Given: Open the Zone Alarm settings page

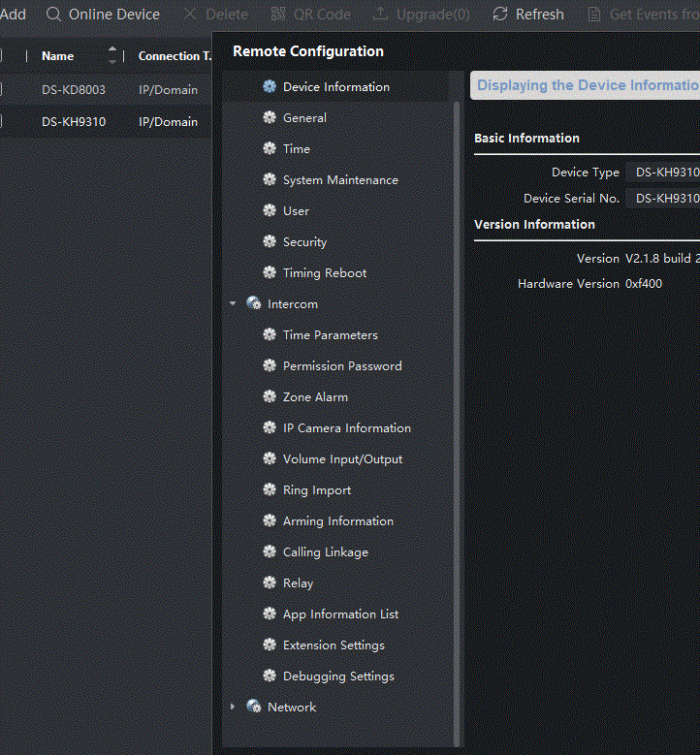Looking at the screenshot, I should [x=315, y=397].
